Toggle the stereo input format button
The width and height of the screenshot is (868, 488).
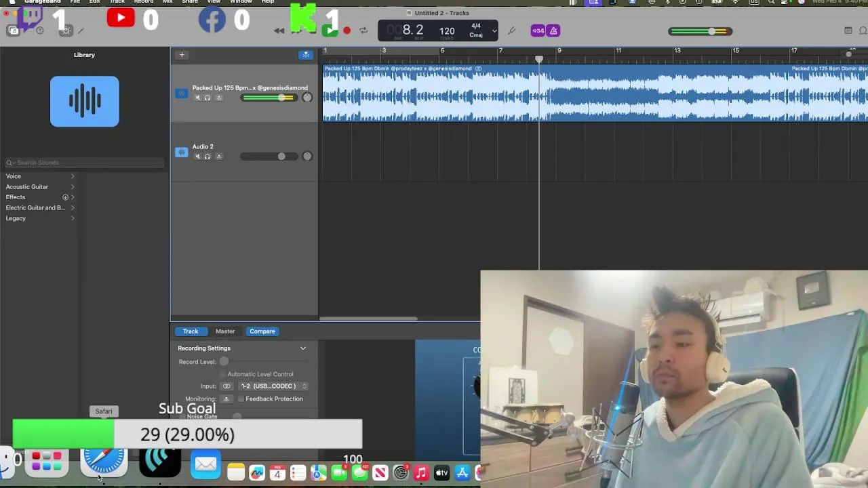226,386
